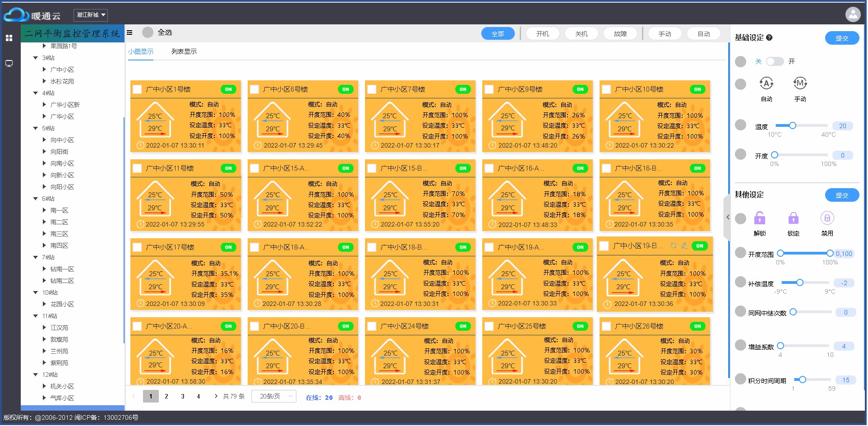Switch to the 列表显示 tab
The height and width of the screenshot is (426, 868).
[x=184, y=51]
